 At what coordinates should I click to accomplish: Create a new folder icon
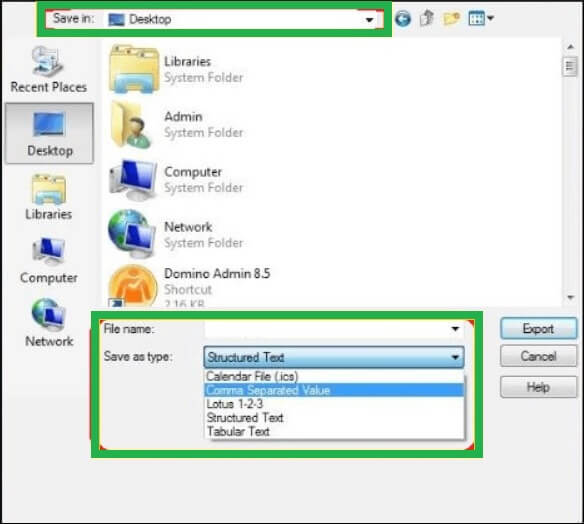[451, 18]
